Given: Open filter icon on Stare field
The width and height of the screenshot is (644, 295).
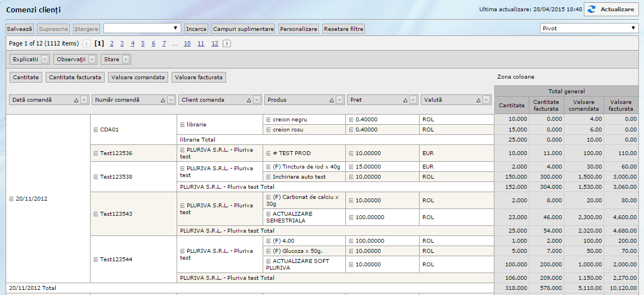Looking at the screenshot, I should point(126,60).
